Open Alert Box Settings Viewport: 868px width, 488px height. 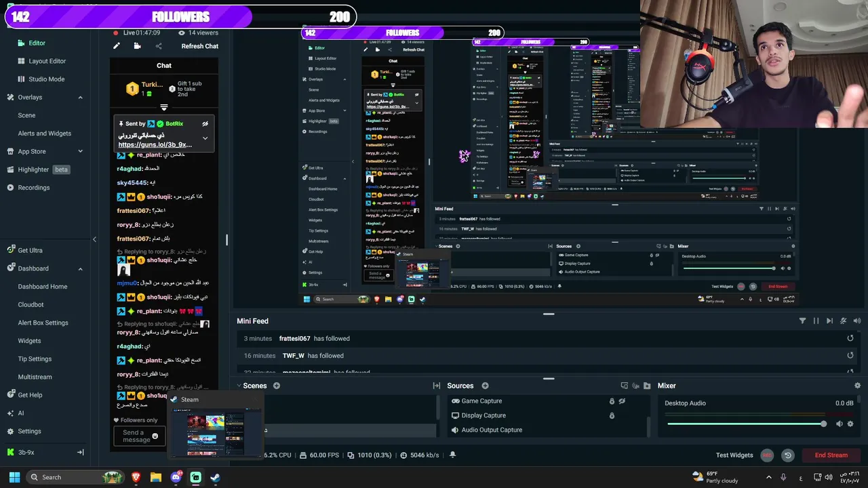tap(43, 323)
